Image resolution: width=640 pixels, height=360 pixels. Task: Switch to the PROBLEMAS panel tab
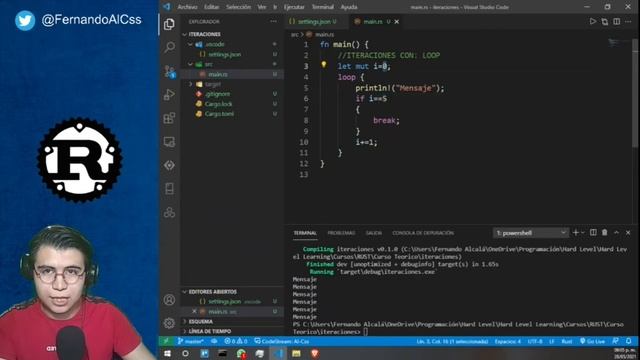tap(341, 233)
